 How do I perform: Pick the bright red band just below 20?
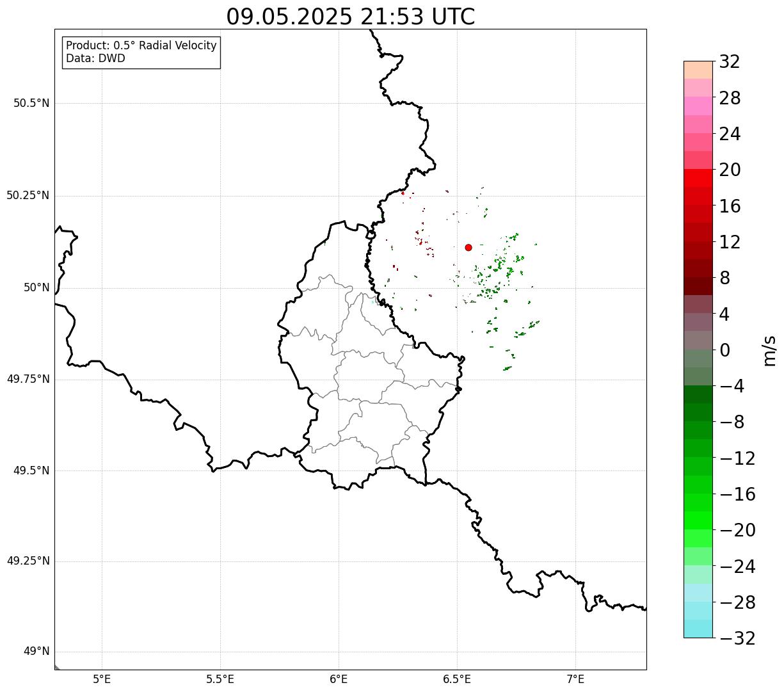click(698, 179)
